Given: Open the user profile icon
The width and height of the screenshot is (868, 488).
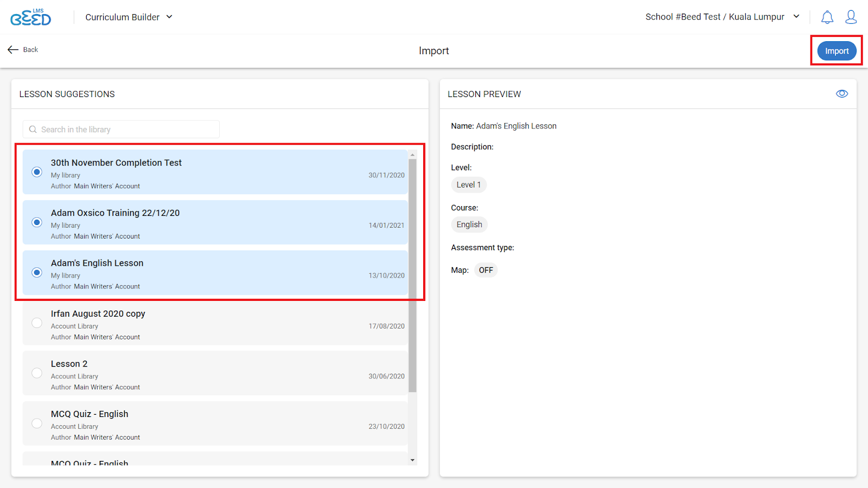Looking at the screenshot, I should (x=851, y=17).
